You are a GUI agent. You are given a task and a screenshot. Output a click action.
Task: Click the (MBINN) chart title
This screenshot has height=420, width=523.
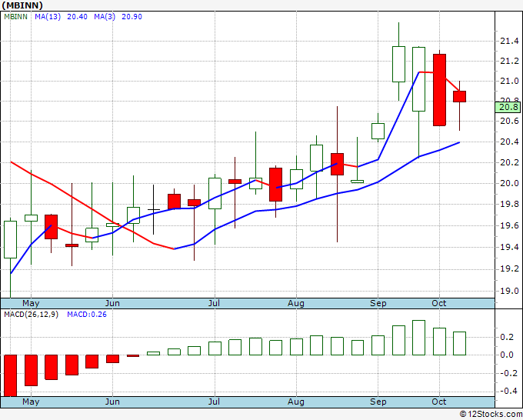click(22, 5)
